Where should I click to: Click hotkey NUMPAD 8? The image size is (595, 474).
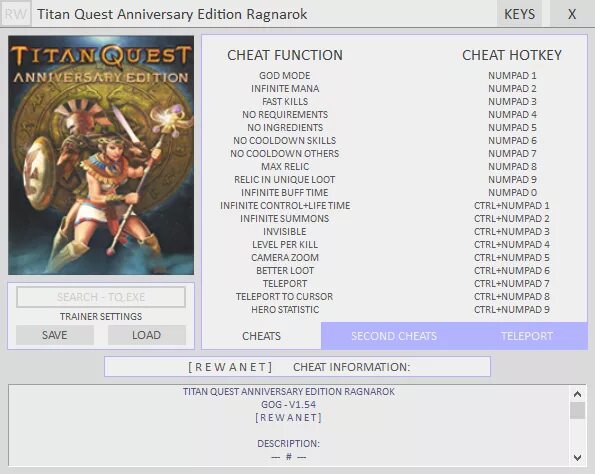coord(512,166)
